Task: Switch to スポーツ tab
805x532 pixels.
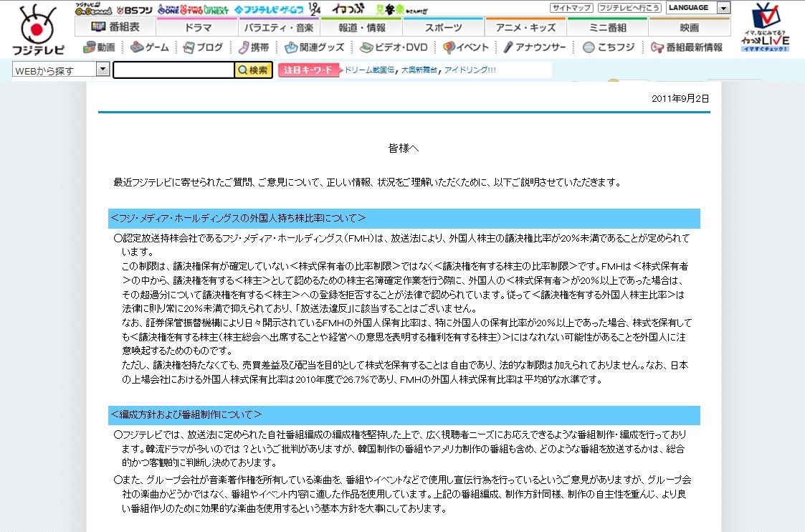Action: coord(444,27)
